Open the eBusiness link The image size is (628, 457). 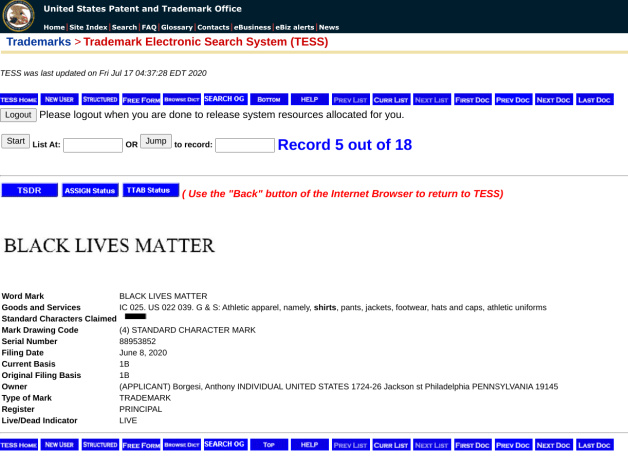(252, 27)
